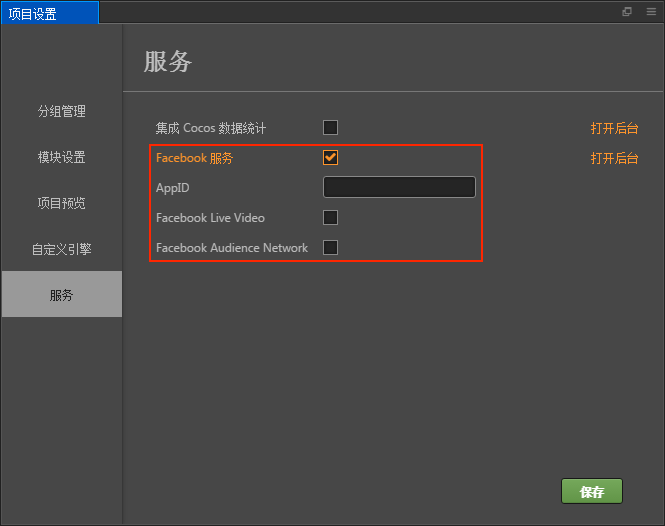The width and height of the screenshot is (665, 526).
Task: Click the Facebook Live Video label
Action: coord(210,218)
